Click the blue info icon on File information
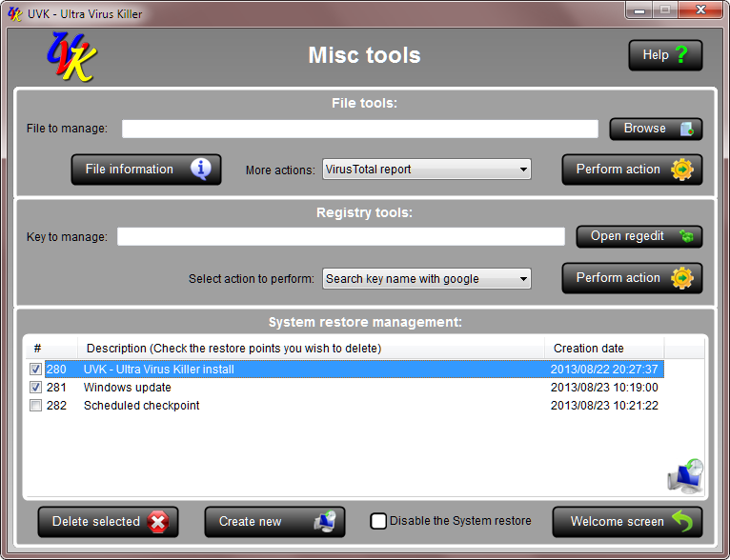The width and height of the screenshot is (730, 560). [x=201, y=169]
